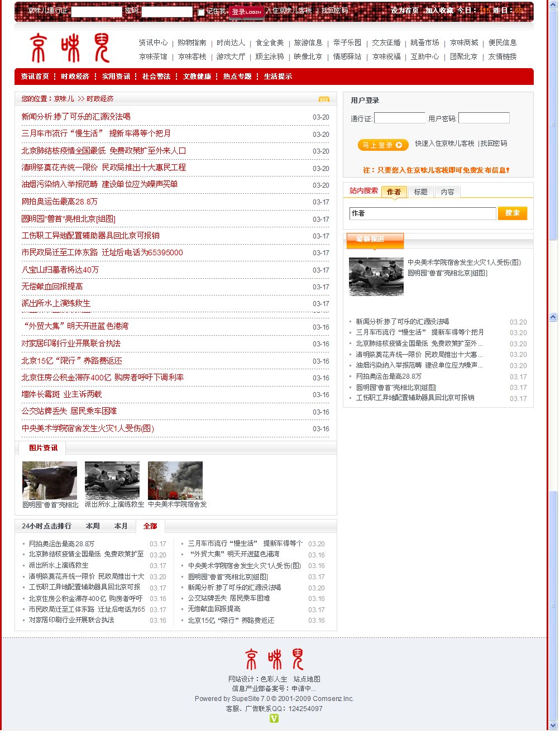Focus the 通行证 field in the user login panel

coord(400,118)
